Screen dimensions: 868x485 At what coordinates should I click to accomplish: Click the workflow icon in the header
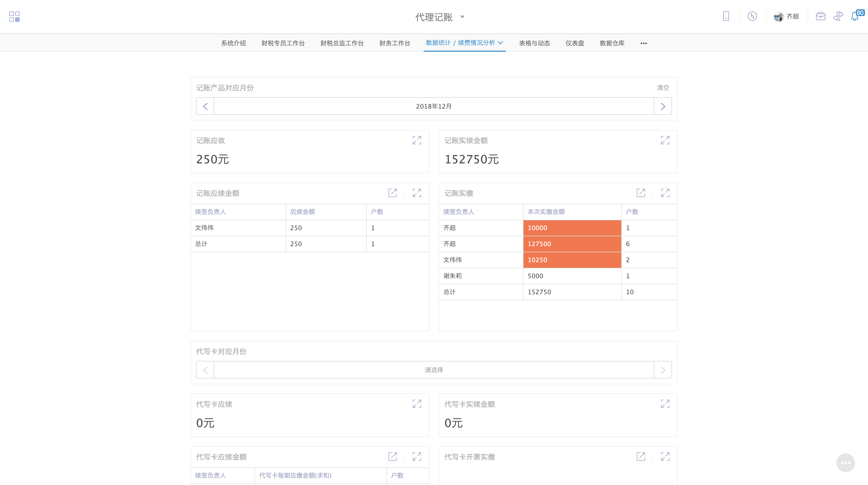pyautogui.click(x=838, y=16)
